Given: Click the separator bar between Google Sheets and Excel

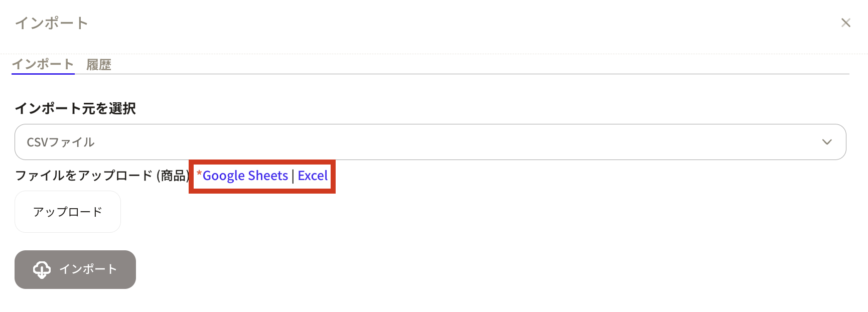Looking at the screenshot, I should [293, 176].
